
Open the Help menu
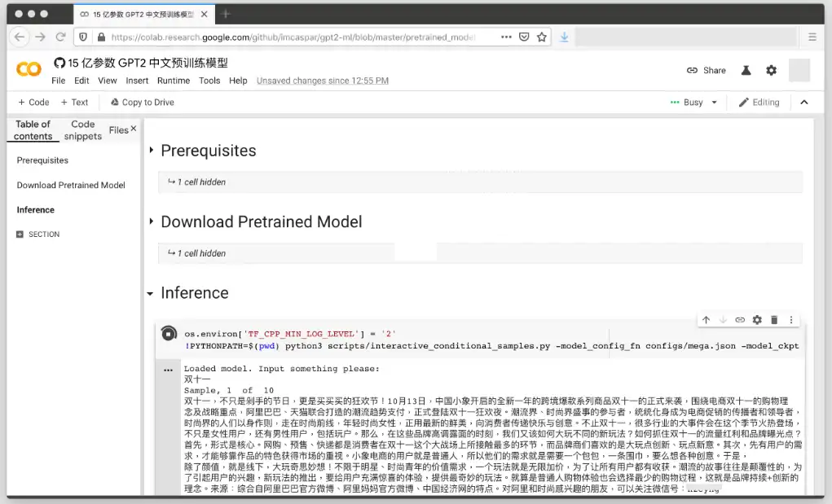pos(238,81)
